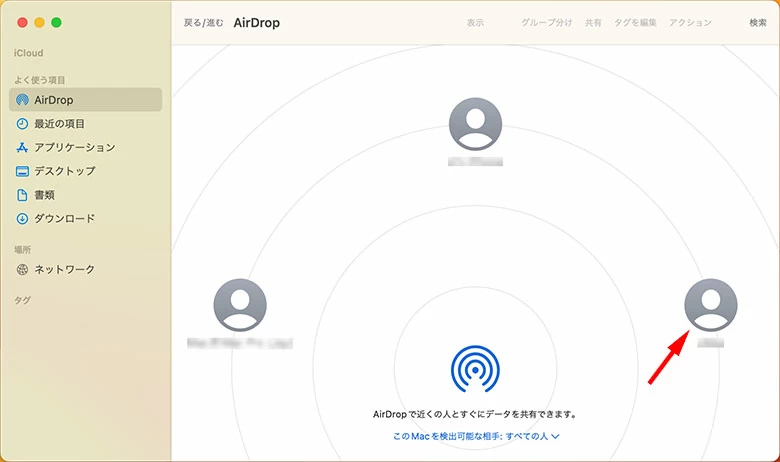The height and width of the screenshot is (462, 780).
Task: Click the デスクトップ icon in the sidebar
Action: click(x=23, y=171)
